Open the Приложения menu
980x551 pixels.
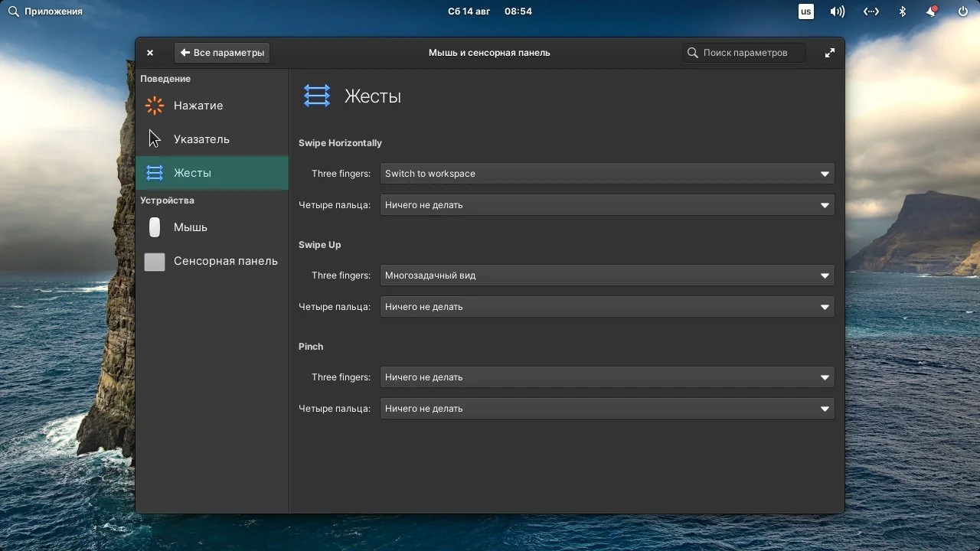[46, 11]
